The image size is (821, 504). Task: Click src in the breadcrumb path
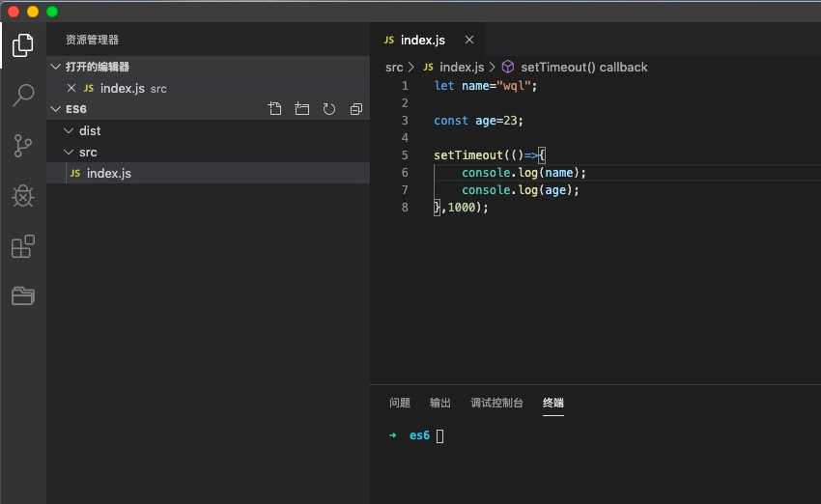pos(394,67)
